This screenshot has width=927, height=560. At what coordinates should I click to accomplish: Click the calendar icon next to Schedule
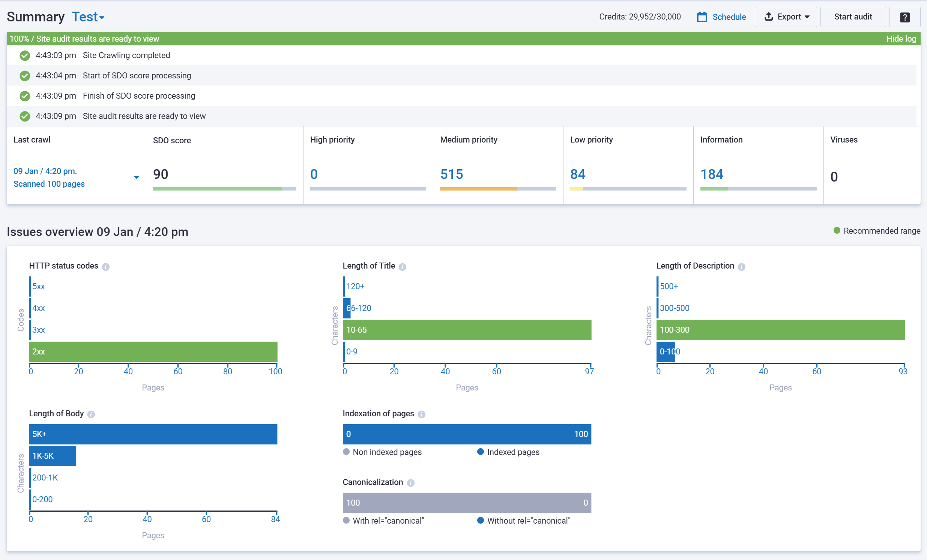pos(702,17)
